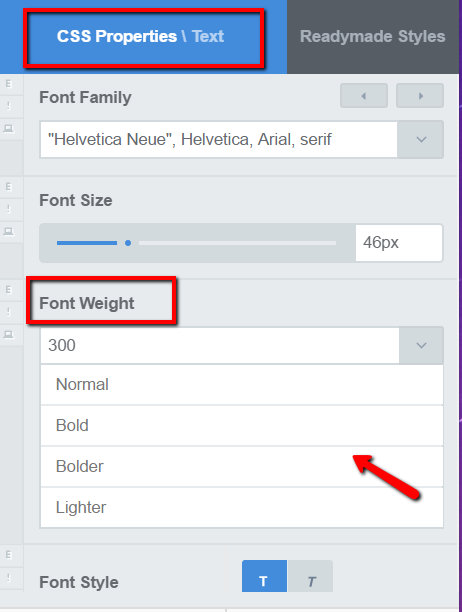Screen dimensions: 462x612
Task: Select Lighter in the font weight options
Action: (242, 507)
